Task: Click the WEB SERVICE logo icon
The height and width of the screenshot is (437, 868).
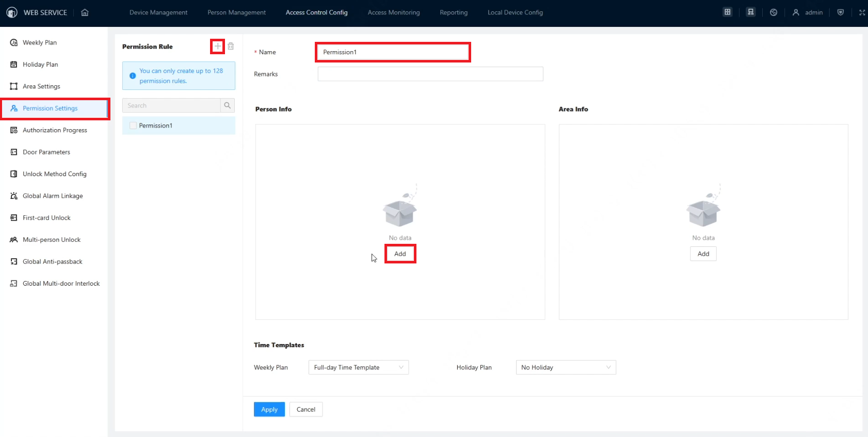Action: (11, 12)
